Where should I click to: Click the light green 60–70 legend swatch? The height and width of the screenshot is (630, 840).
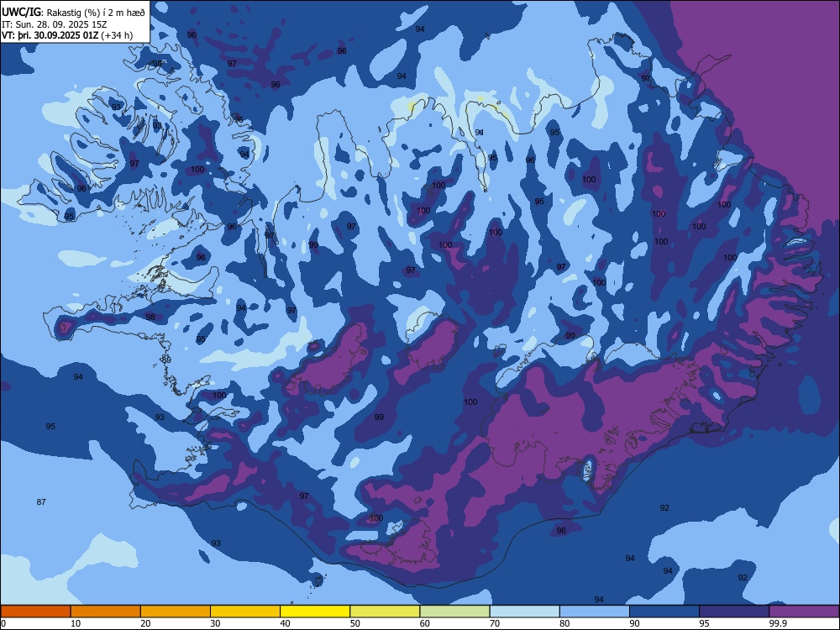[454, 612]
